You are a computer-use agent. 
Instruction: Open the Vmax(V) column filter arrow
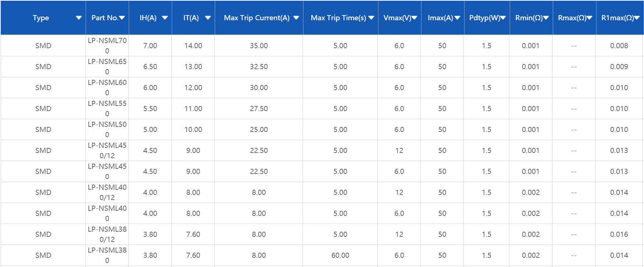[x=414, y=18]
